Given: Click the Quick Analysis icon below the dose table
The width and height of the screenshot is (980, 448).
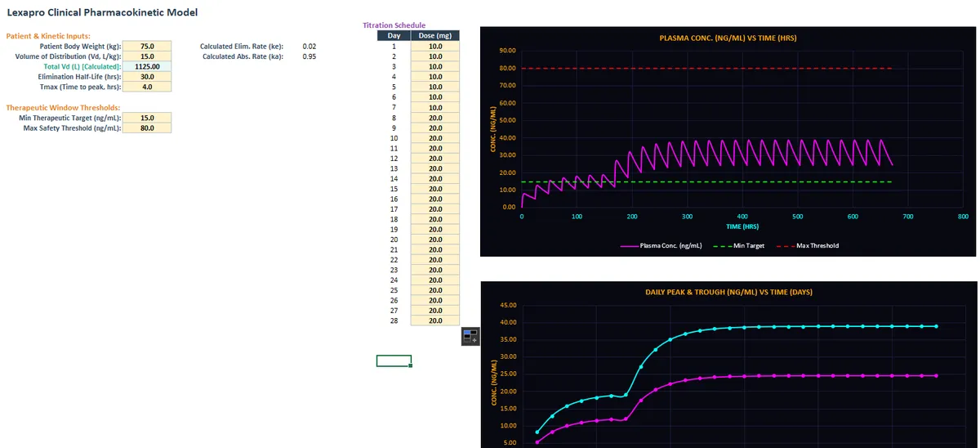Looking at the screenshot, I should coord(470,336).
